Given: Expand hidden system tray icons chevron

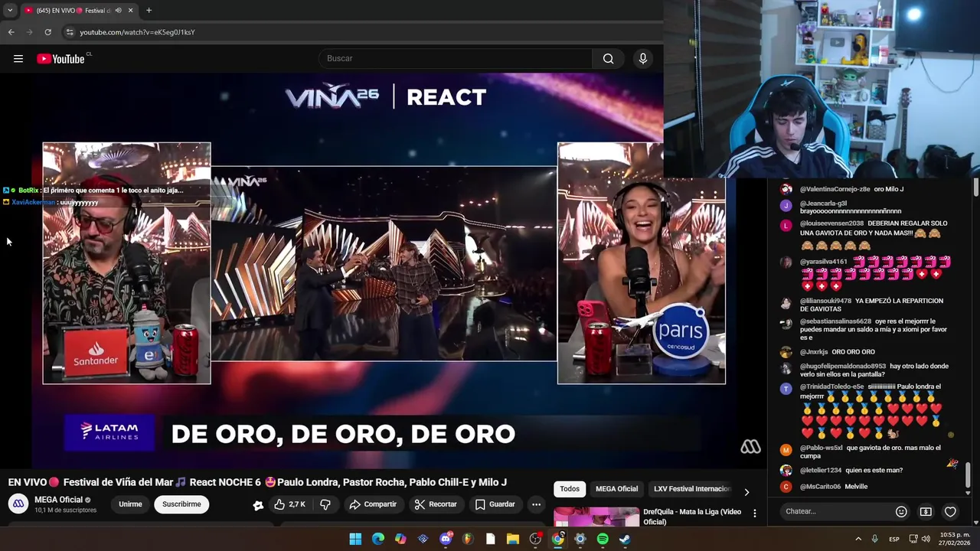Looking at the screenshot, I should [x=858, y=539].
